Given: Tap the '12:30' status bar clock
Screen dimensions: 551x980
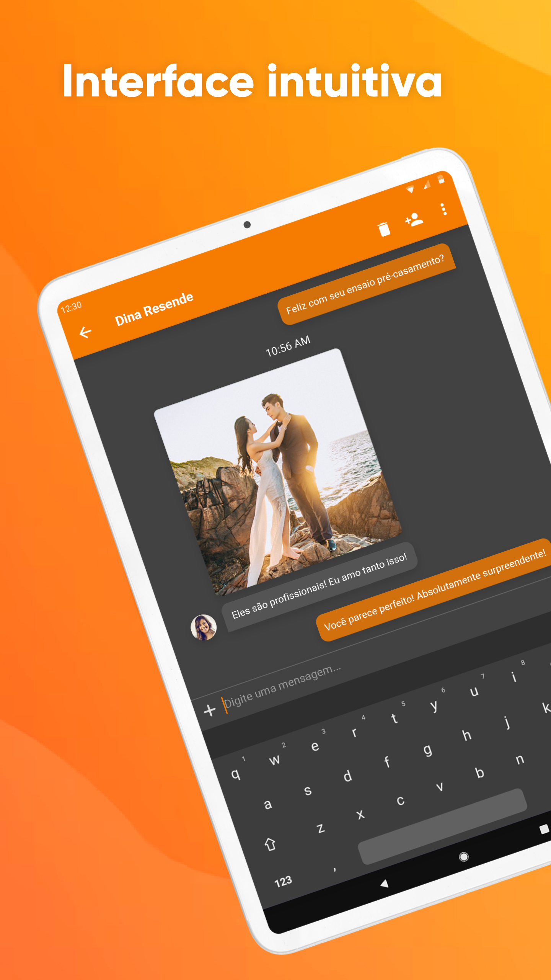Looking at the screenshot, I should tap(71, 307).
